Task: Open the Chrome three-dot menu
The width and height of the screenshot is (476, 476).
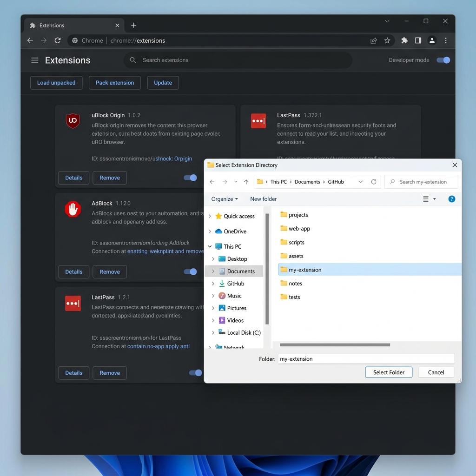Action: click(x=446, y=40)
